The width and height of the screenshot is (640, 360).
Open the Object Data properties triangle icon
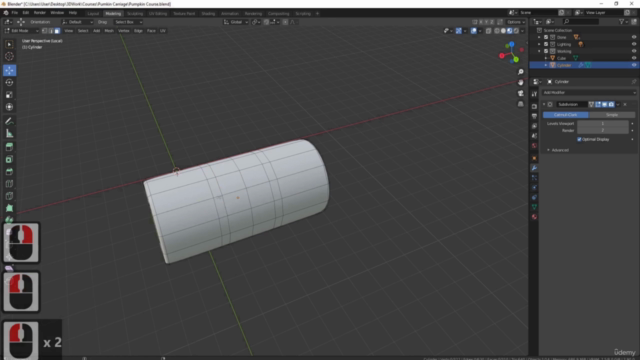[x=534, y=207]
